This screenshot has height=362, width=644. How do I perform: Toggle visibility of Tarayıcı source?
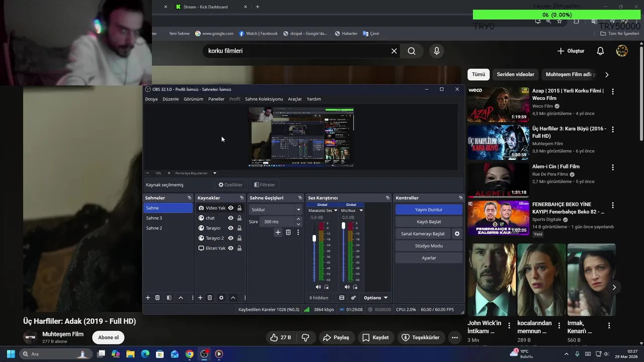tap(230, 228)
